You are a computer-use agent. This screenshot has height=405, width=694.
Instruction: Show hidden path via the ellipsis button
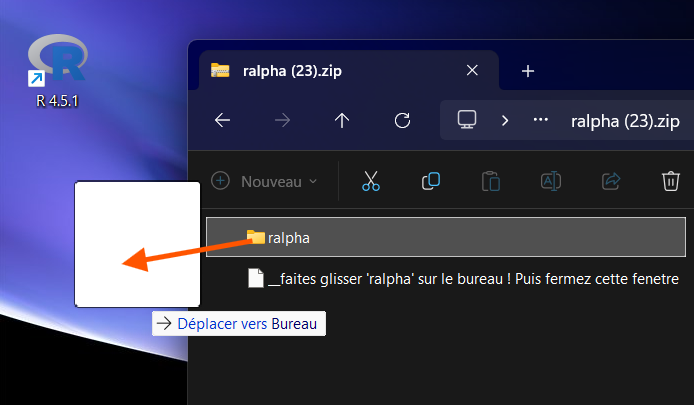click(540, 120)
